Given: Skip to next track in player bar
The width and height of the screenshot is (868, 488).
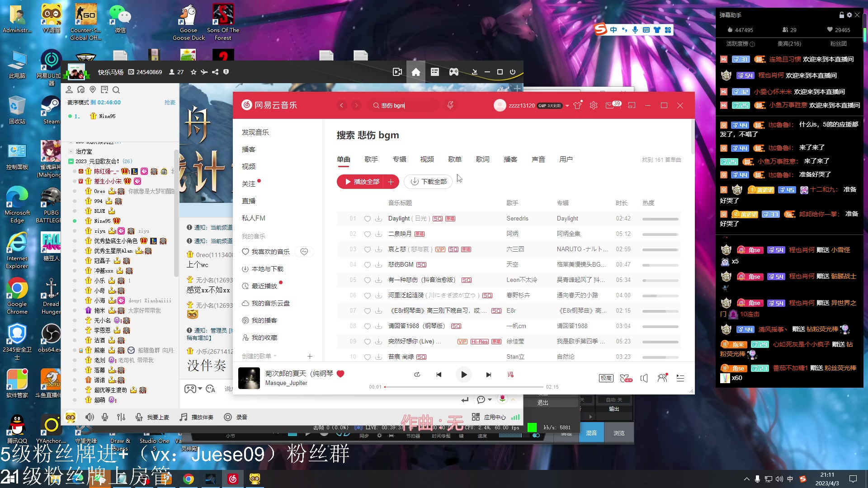Looking at the screenshot, I should coord(488,375).
